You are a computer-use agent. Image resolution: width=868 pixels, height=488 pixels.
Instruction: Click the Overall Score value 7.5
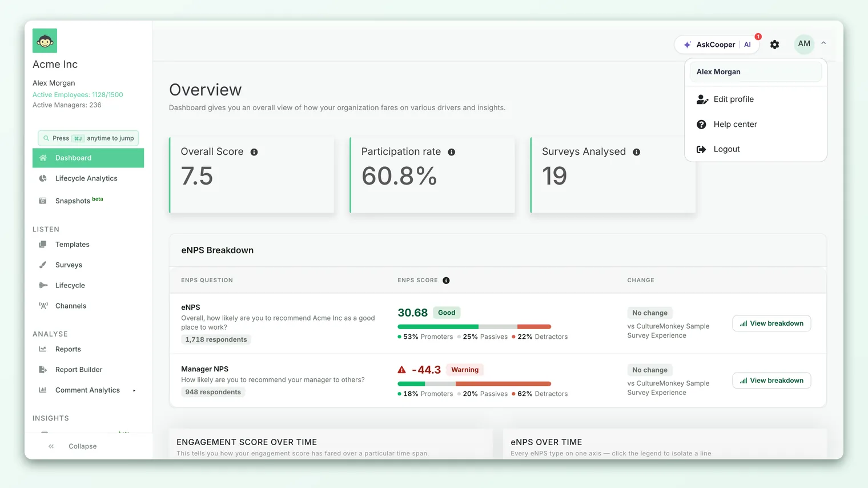[x=197, y=176]
